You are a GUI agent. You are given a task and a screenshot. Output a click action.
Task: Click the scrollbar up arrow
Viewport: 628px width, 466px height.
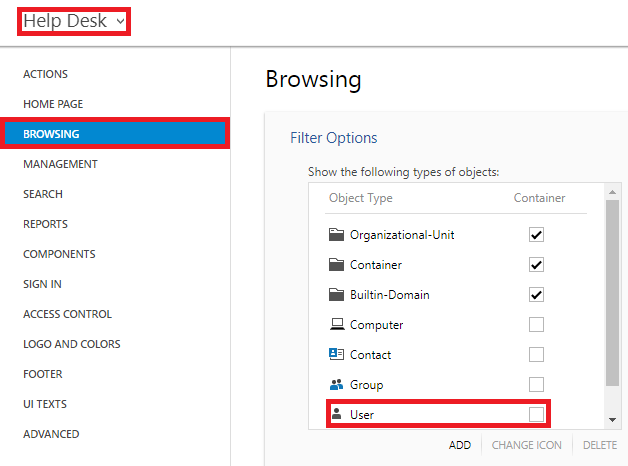click(612, 192)
